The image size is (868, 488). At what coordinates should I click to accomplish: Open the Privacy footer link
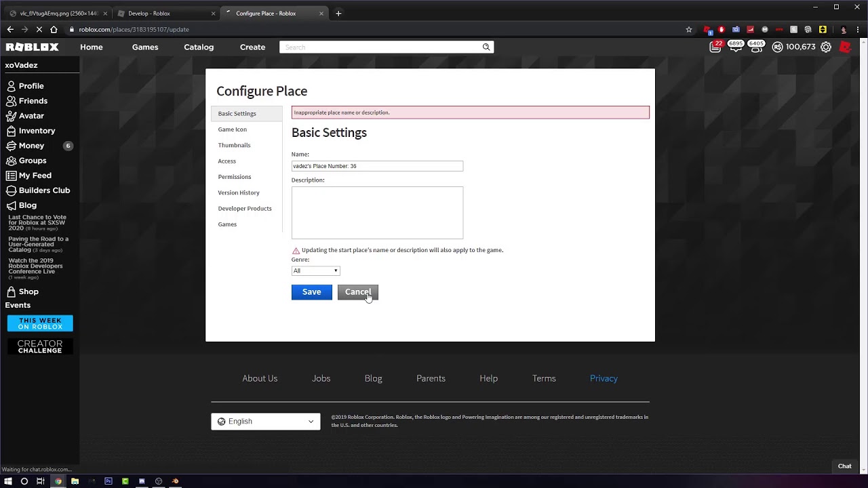604,378
